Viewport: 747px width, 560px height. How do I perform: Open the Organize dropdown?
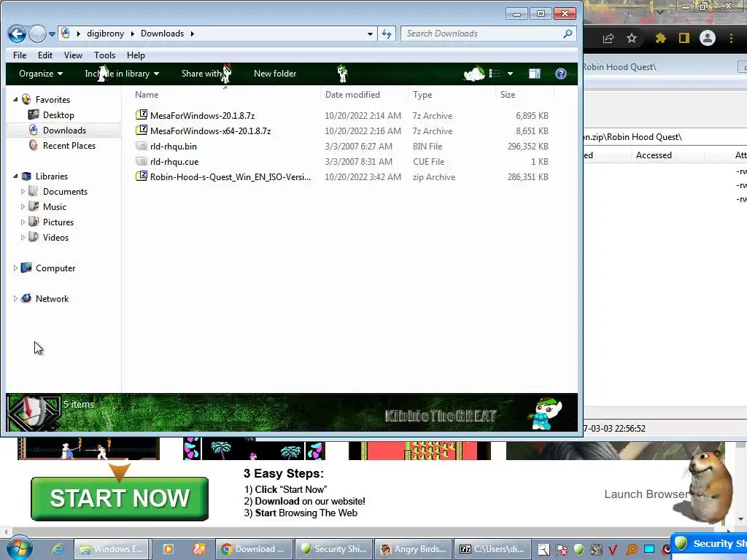pos(41,74)
